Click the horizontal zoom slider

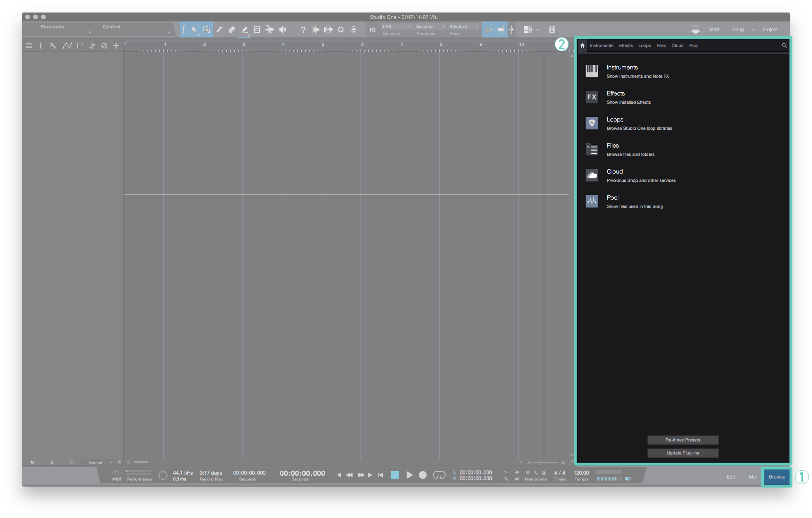546,462
